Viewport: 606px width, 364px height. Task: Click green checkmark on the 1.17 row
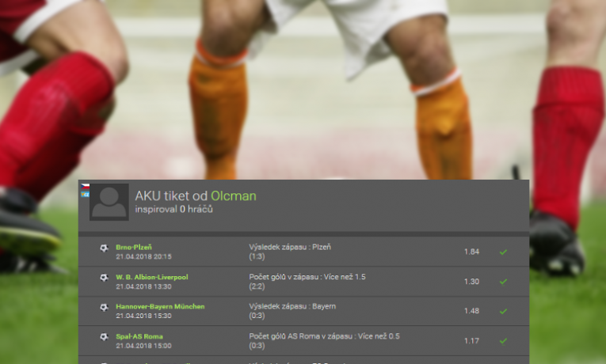pyautogui.click(x=503, y=341)
